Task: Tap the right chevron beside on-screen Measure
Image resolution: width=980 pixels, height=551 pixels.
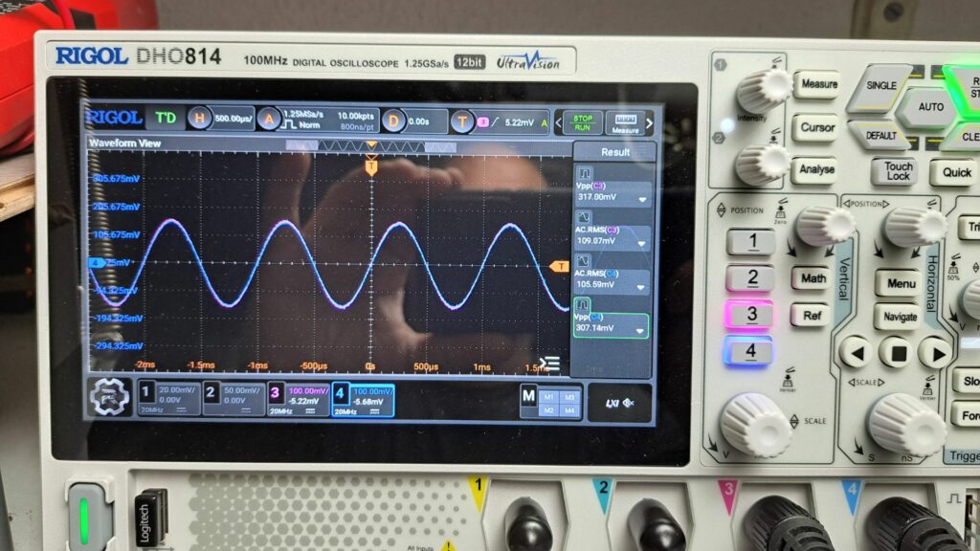Action: point(650,123)
